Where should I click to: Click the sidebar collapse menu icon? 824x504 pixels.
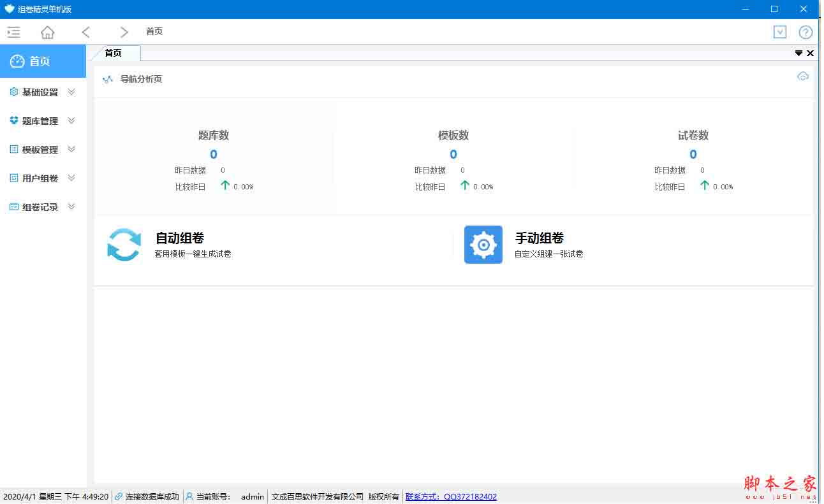click(x=13, y=32)
